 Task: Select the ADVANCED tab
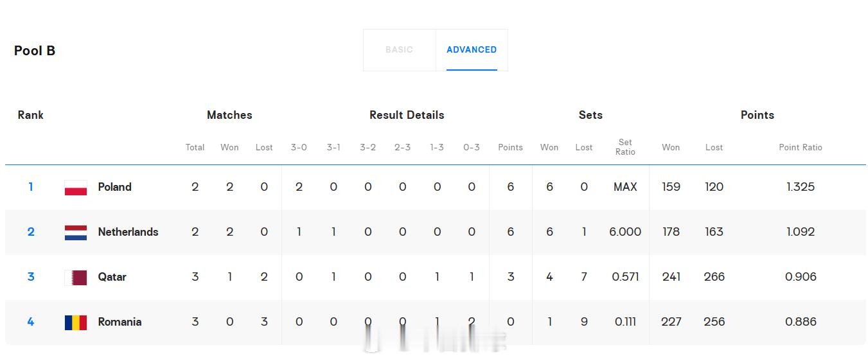[472, 49]
